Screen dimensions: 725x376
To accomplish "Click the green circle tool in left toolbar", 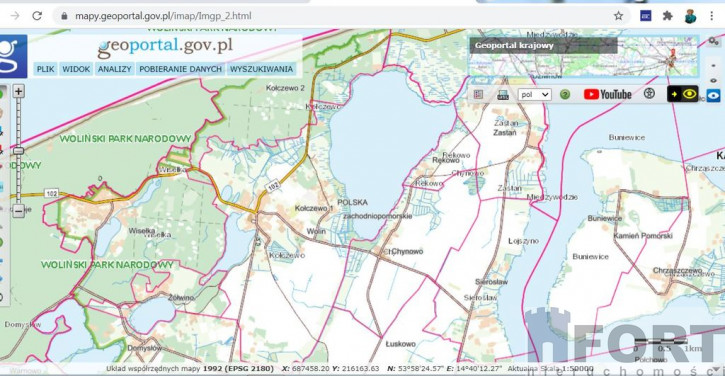I will (x=1, y=94).
